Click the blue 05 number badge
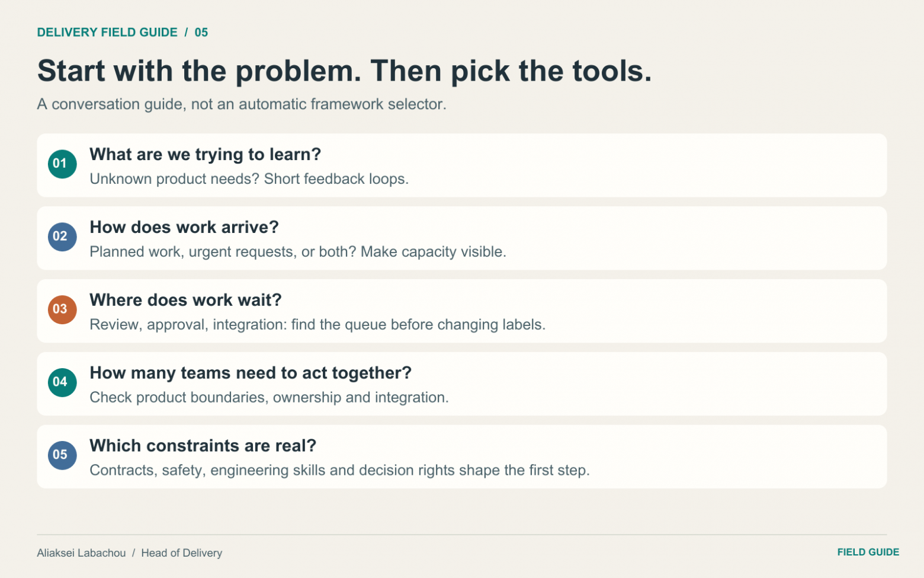 coord(62,456)
